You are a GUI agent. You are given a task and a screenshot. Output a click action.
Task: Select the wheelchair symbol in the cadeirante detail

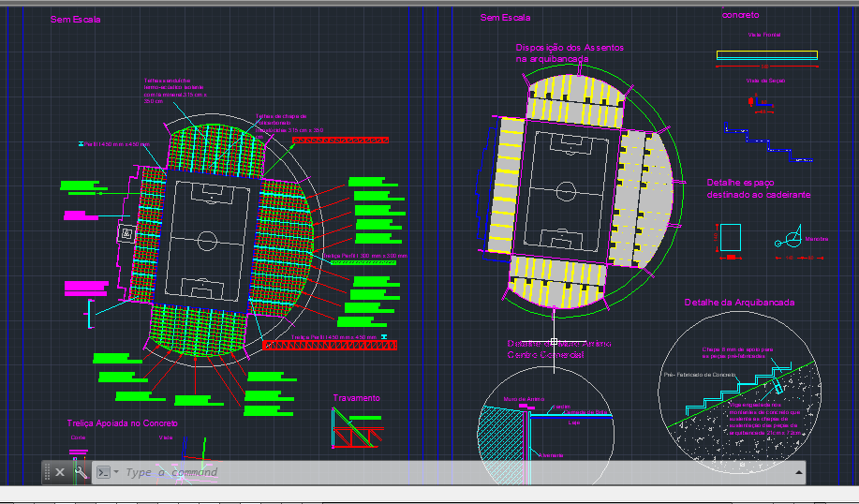pos(789,238)
